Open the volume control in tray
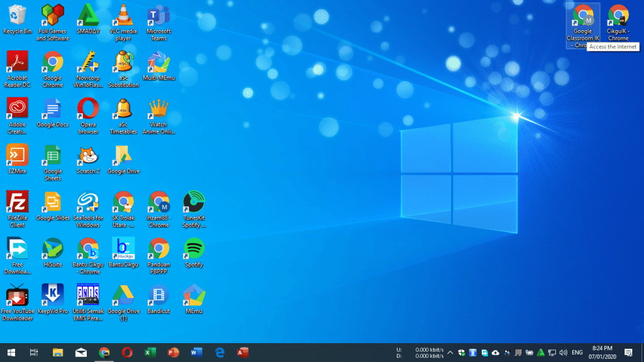The image size is (644, 362). click(x=563, y=353)
